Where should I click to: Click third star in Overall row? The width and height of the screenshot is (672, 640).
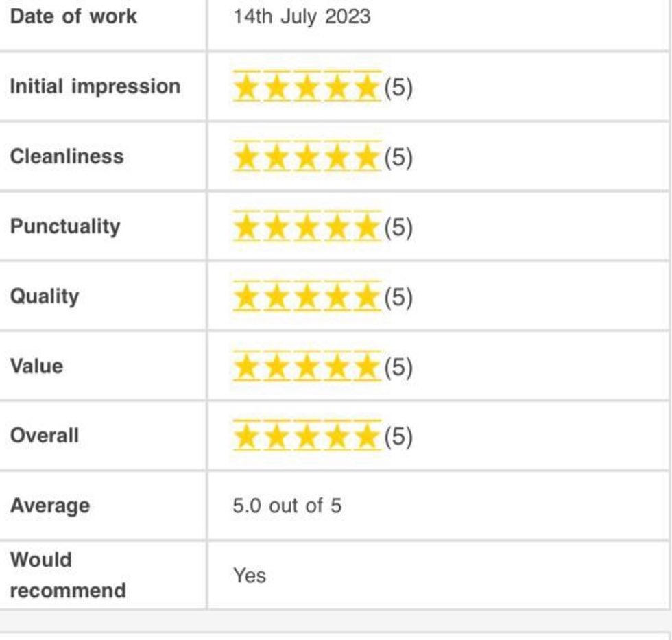307,437
